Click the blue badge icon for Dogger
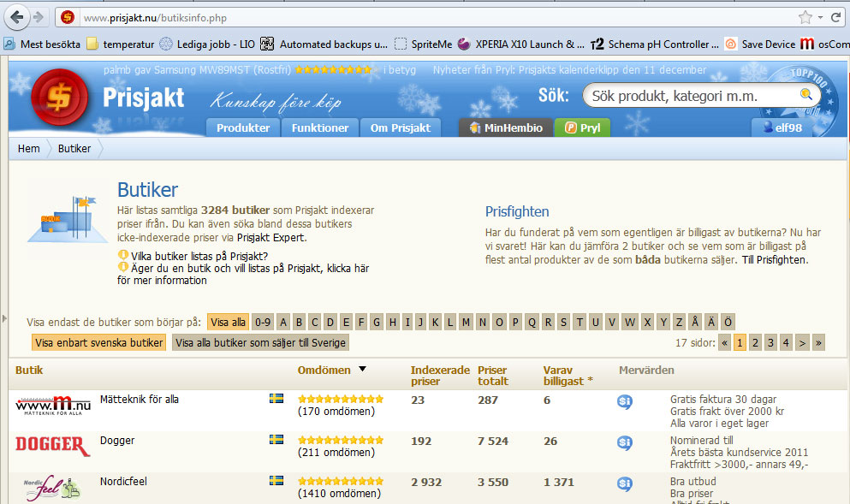 click(625, 442)
